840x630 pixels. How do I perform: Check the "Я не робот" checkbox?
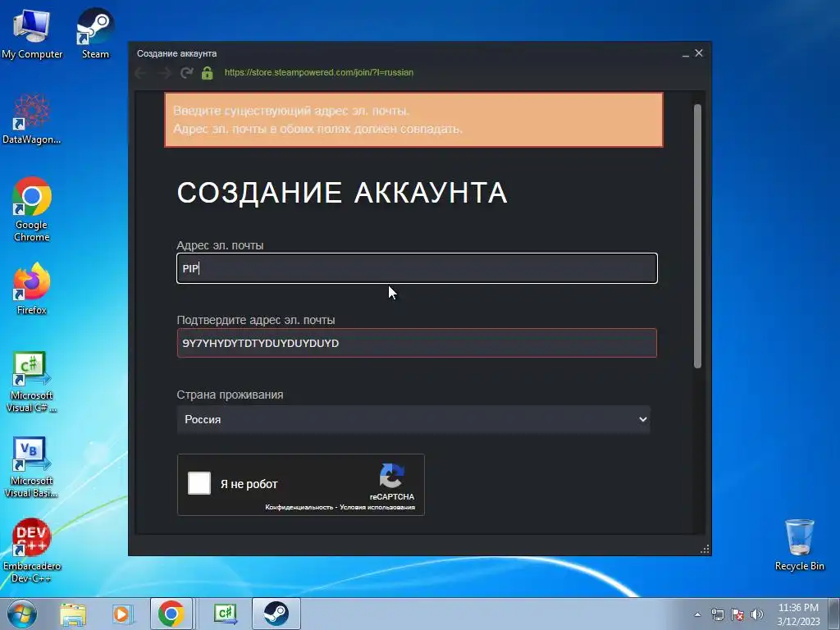point(199,483)
